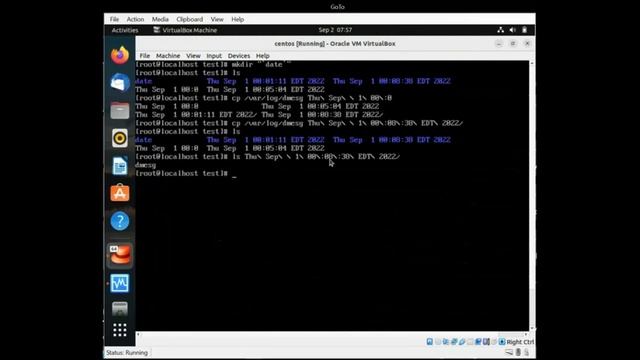
Task: Open the VirtualBox Machine app menu
Action: [185, 30]
